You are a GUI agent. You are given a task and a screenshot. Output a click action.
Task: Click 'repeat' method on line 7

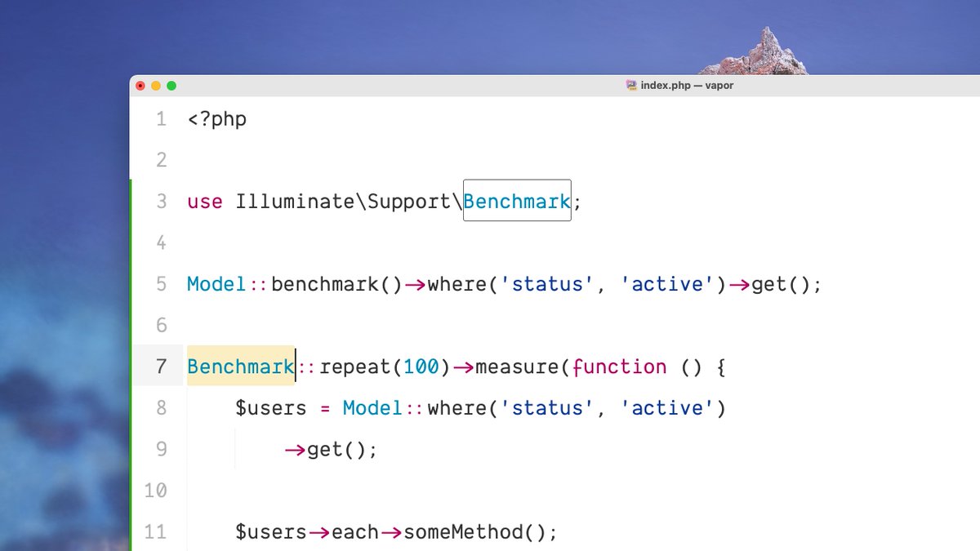pos(355,367)
